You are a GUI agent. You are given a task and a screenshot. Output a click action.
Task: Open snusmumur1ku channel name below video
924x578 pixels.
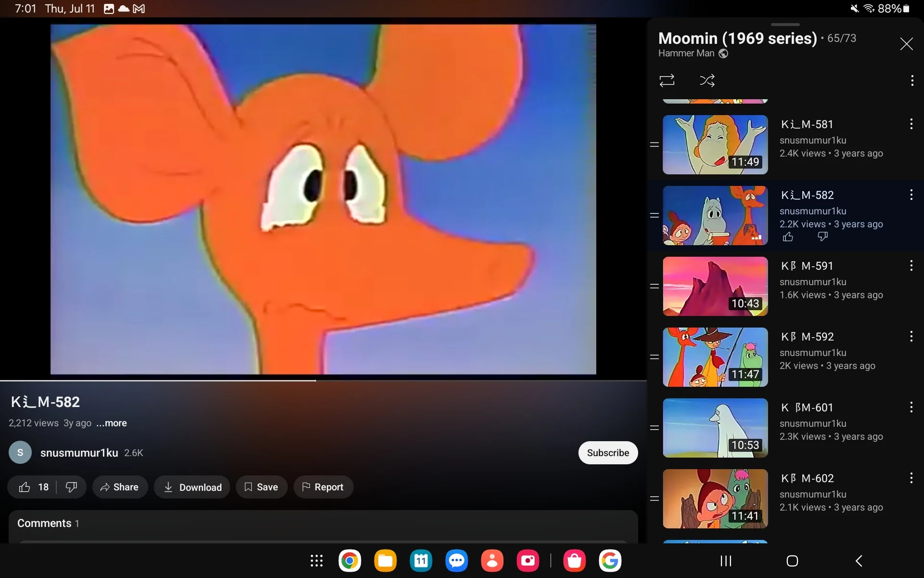[x=79, y=453]
